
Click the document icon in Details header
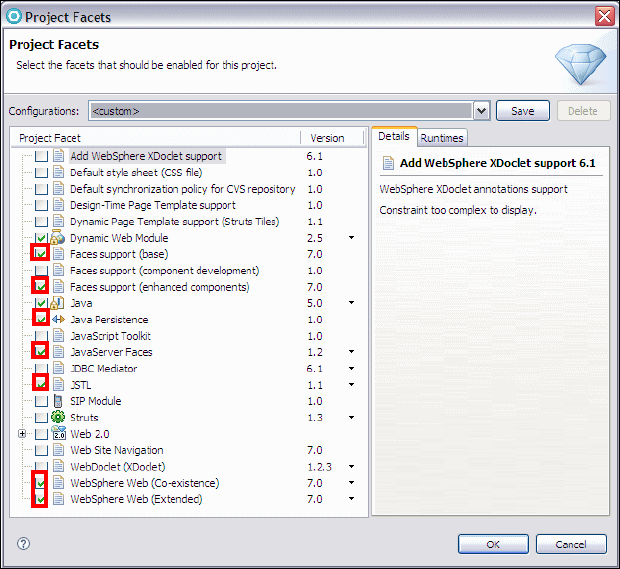[x=388, y=163]
